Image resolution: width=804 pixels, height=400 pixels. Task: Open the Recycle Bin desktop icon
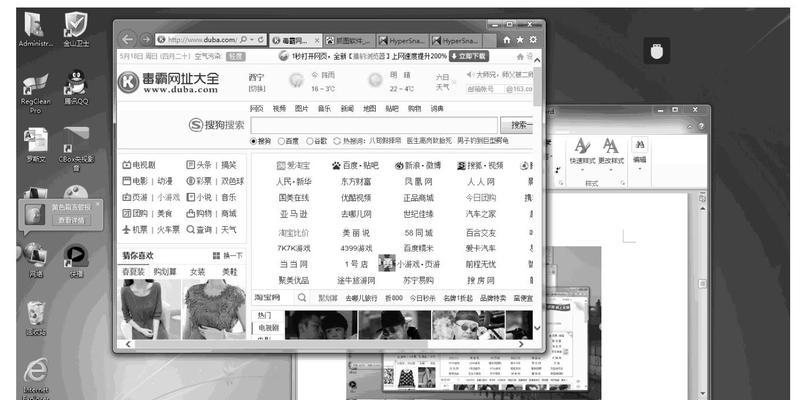tap(35, 318)
